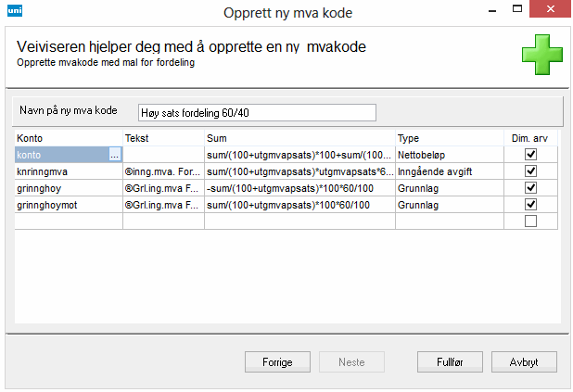Click the Navn på ny mva kode field

[x=257, y=112]
